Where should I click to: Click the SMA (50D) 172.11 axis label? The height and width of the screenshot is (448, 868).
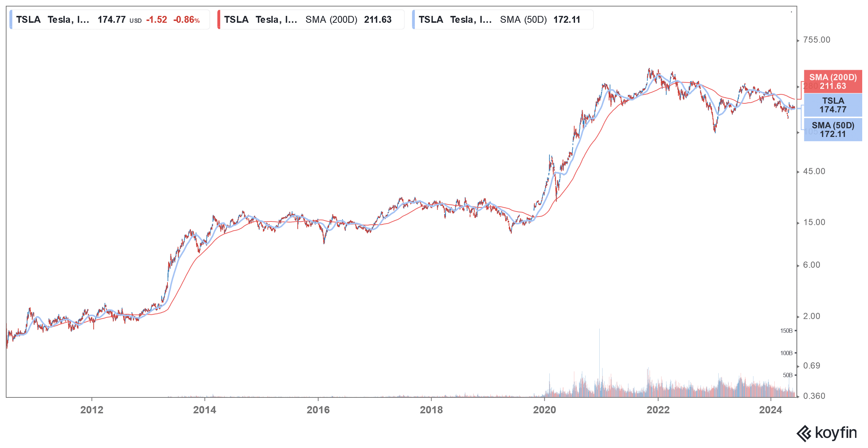(x=833, y=129)
